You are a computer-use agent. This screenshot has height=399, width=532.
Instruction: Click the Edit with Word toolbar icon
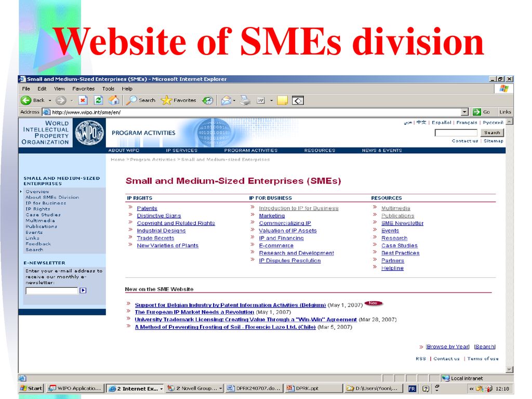[x=261, y=100]
